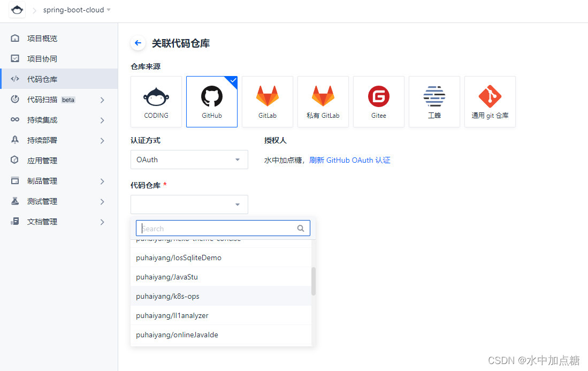
Task: Open the spring-boot-cloud project dropdown
Action: (x=77, y=10)
